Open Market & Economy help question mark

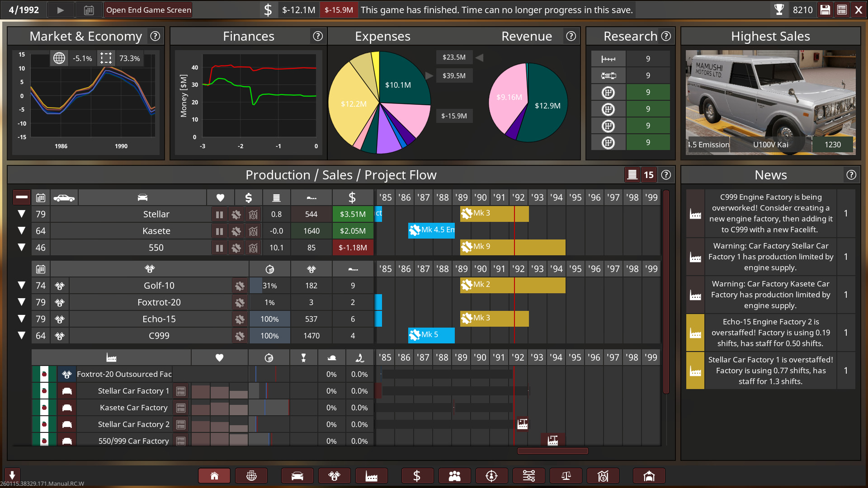pos(155,36)
